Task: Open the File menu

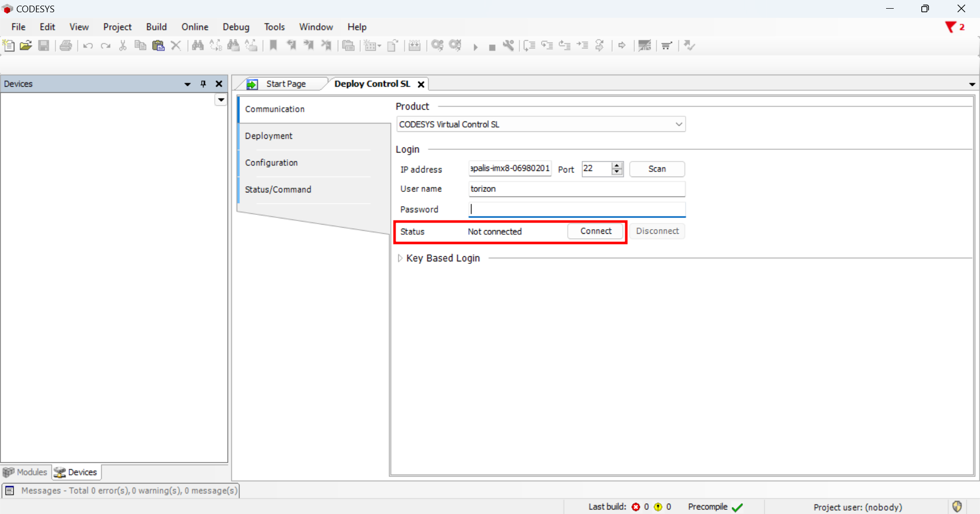Action: [18, 27]
